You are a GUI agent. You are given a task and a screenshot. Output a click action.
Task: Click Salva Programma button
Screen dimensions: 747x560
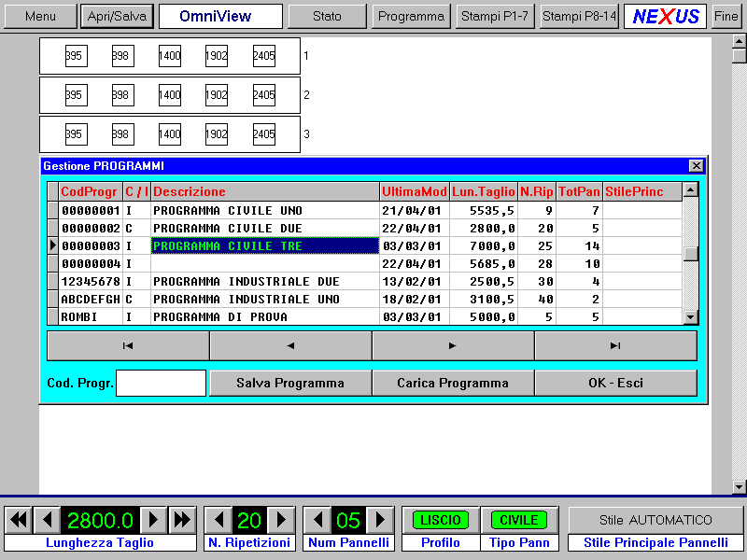290,383
